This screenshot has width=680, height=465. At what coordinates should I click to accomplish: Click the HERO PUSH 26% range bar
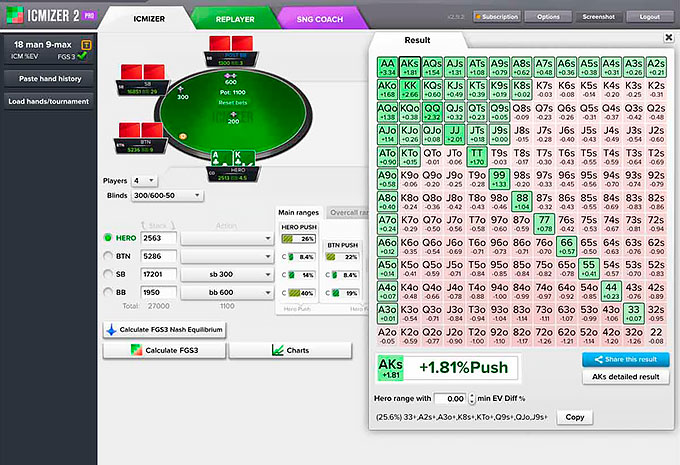301,239
